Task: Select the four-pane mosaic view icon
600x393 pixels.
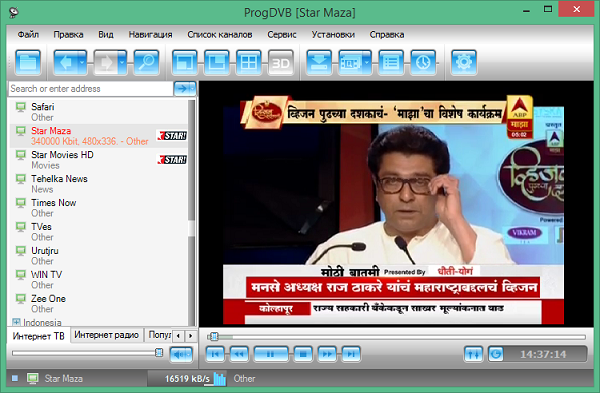Action: 249,62
